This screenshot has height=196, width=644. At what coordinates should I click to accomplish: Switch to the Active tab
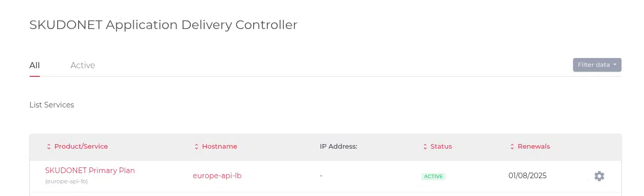tap(83, 65)
